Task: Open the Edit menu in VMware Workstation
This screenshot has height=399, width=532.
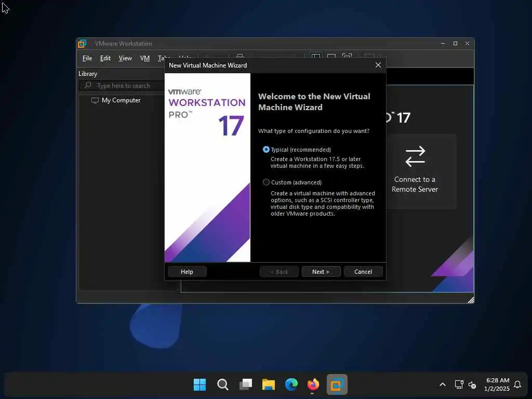Action: coord(105,58)
